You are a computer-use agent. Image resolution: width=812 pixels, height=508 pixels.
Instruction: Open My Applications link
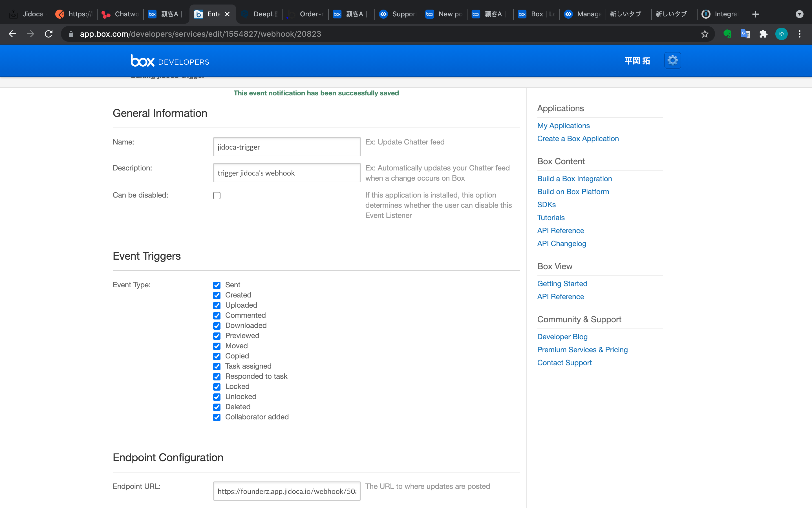coord(563,126)
